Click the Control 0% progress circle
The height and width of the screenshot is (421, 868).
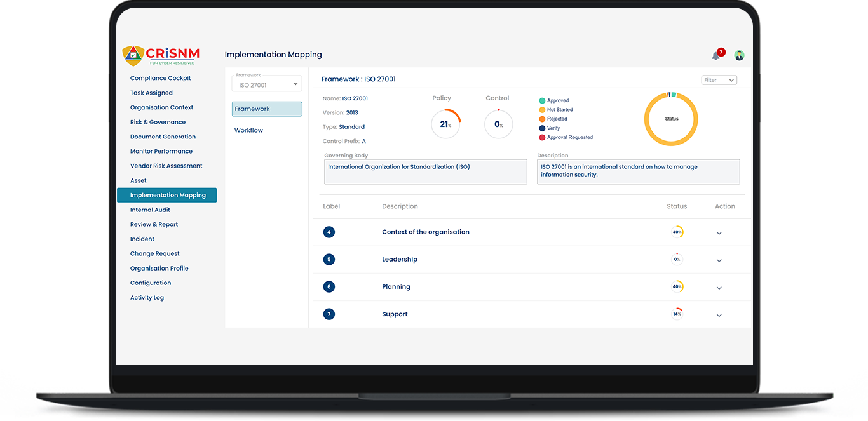(498, 124)
